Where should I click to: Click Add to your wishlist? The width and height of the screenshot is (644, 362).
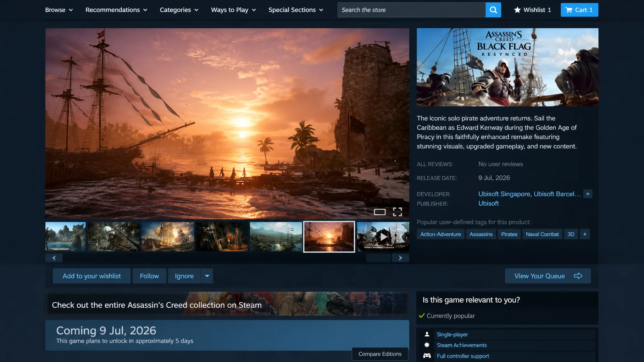tap(92, 276)
